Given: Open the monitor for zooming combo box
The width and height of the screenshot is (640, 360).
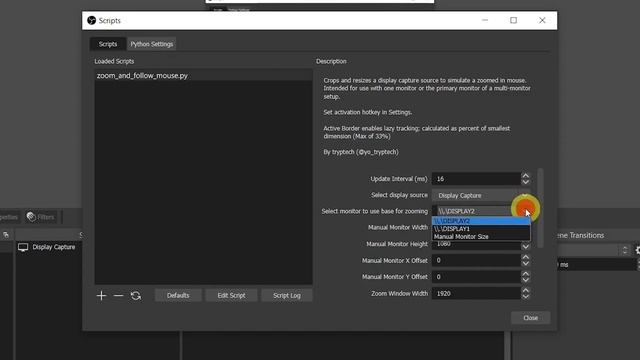Looking at the screenshot, I should pos(481,211).
